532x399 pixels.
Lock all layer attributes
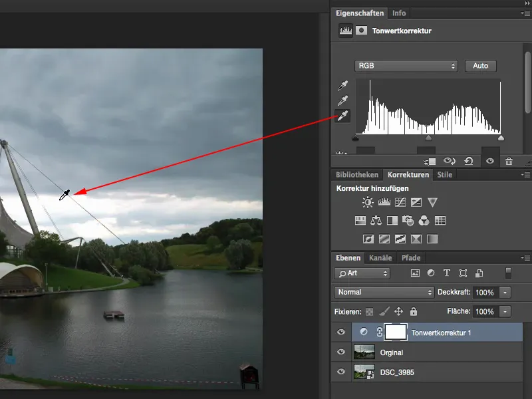[x=413, y=311]
